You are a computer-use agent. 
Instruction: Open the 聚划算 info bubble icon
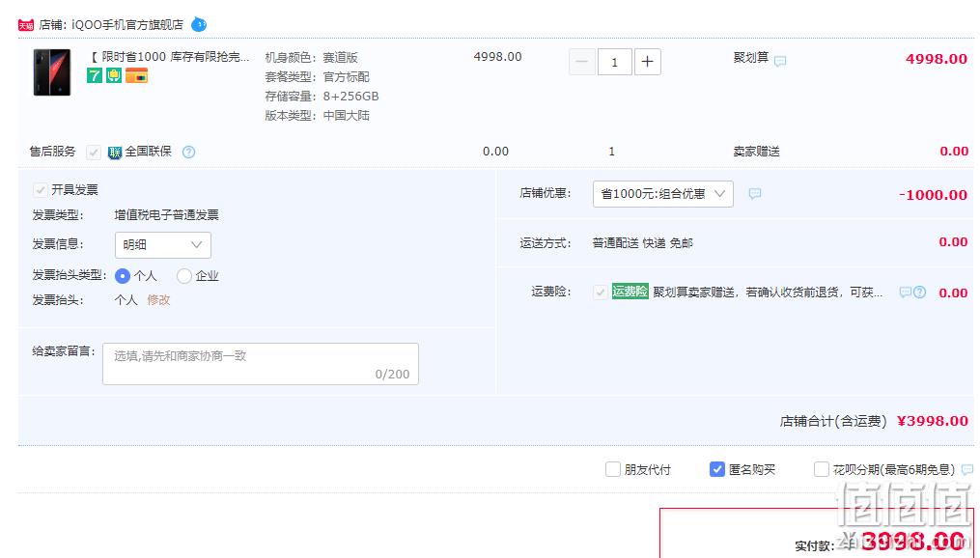pos(780,61)
